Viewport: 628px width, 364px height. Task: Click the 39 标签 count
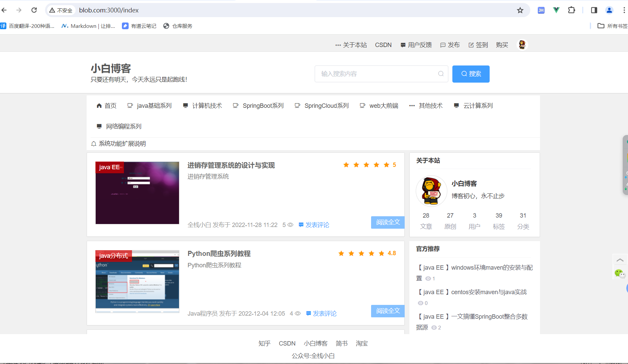point(499,221)
